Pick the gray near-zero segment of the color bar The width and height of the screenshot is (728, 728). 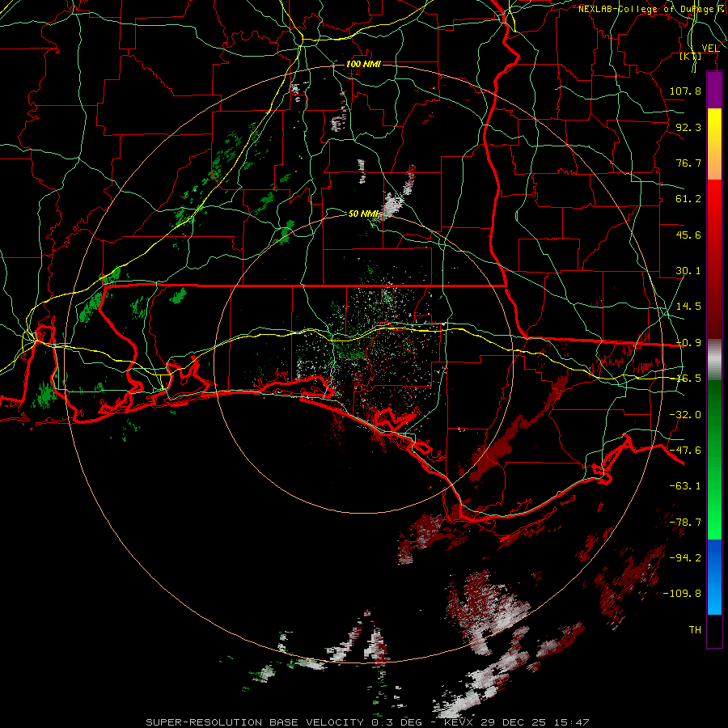coord(714,360)
